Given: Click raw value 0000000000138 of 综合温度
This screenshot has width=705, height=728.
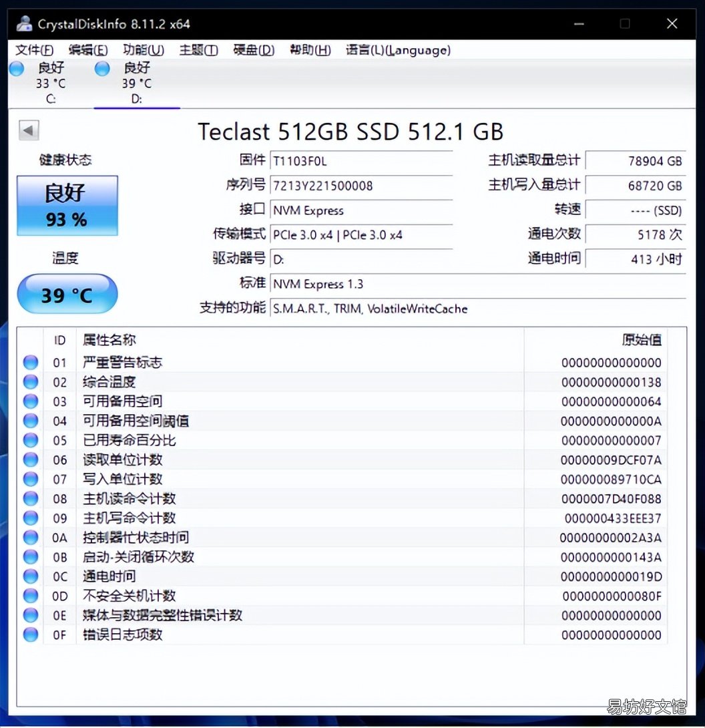Looking at the screenshot, I should (612, 382).
